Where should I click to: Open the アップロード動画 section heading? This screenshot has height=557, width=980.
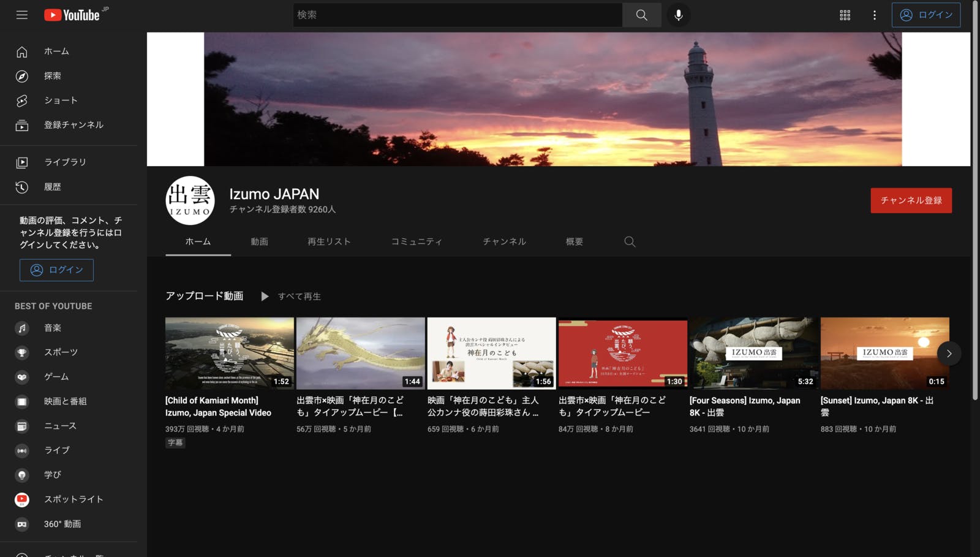[x=204, y=296]
